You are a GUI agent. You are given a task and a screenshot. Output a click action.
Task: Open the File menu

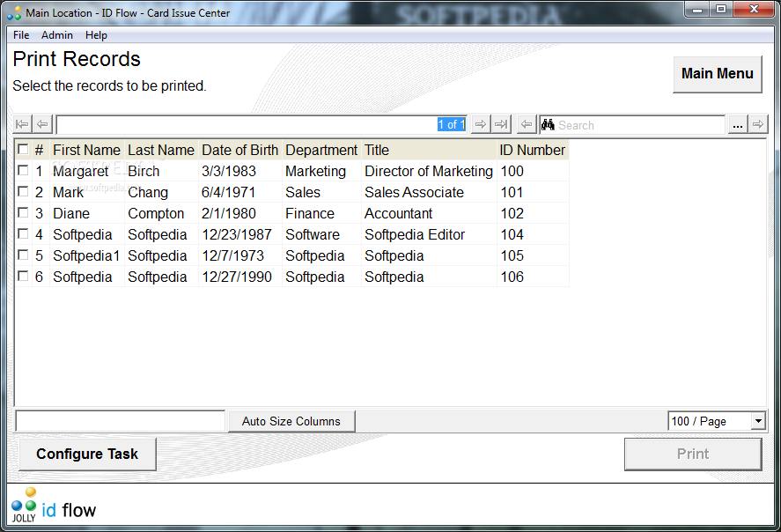coord(21,35)
